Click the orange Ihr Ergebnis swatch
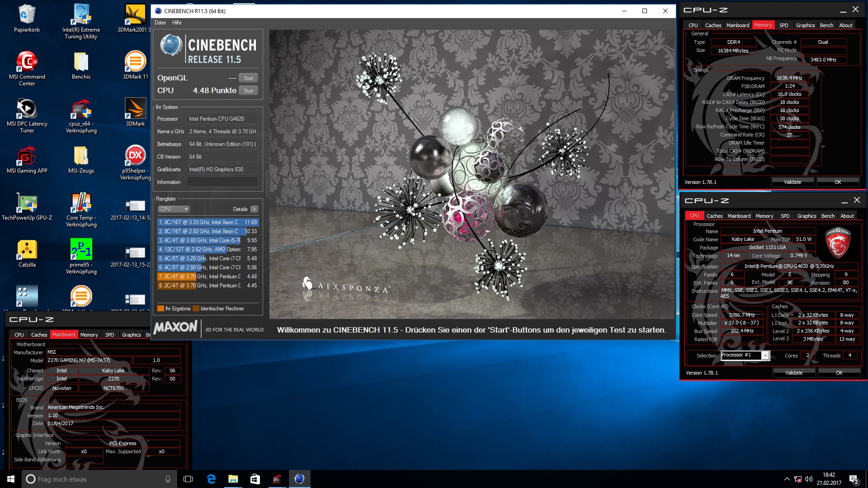 pos(160,309)
